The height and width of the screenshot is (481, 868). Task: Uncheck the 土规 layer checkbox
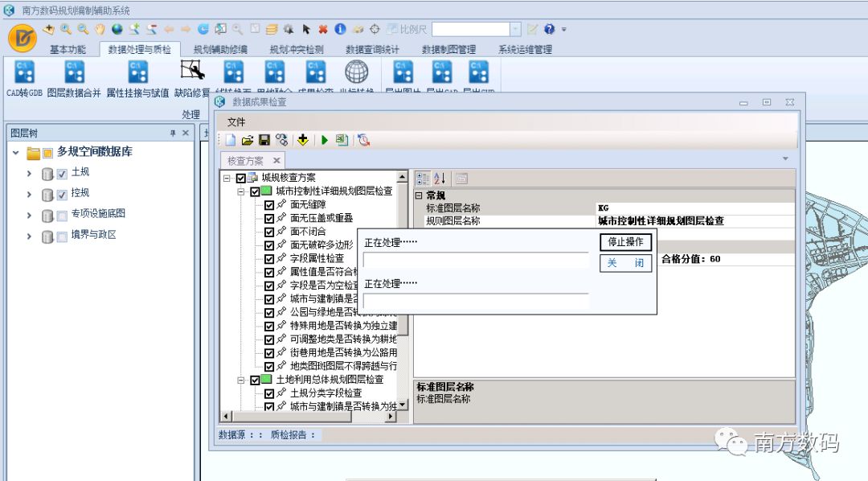tap(62, 173)
